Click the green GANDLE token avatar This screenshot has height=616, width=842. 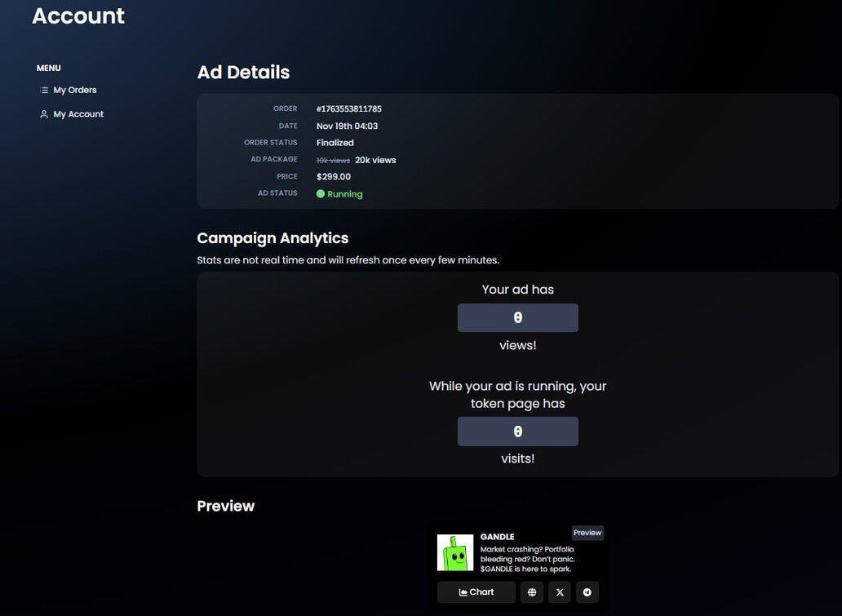(x=455, y=553)
